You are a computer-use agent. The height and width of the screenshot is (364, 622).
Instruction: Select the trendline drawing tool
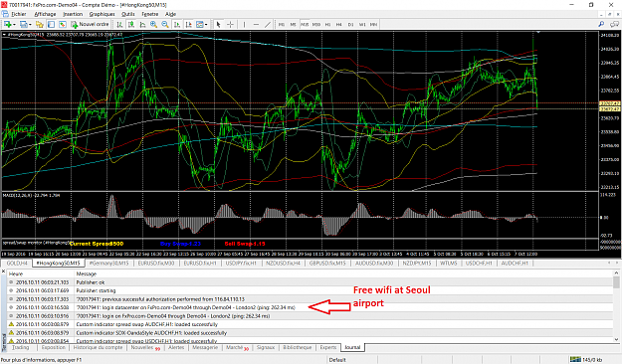[x=268, y=25]
